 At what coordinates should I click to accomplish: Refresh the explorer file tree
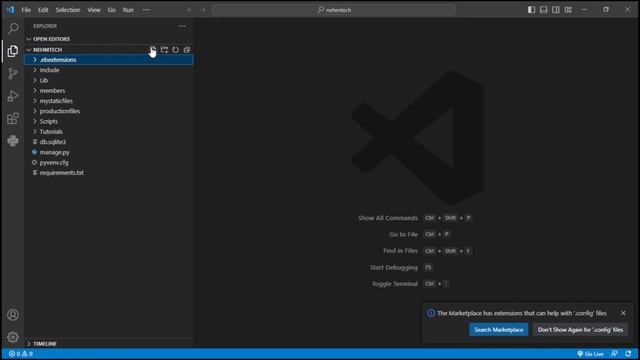[x=176, y=50]
